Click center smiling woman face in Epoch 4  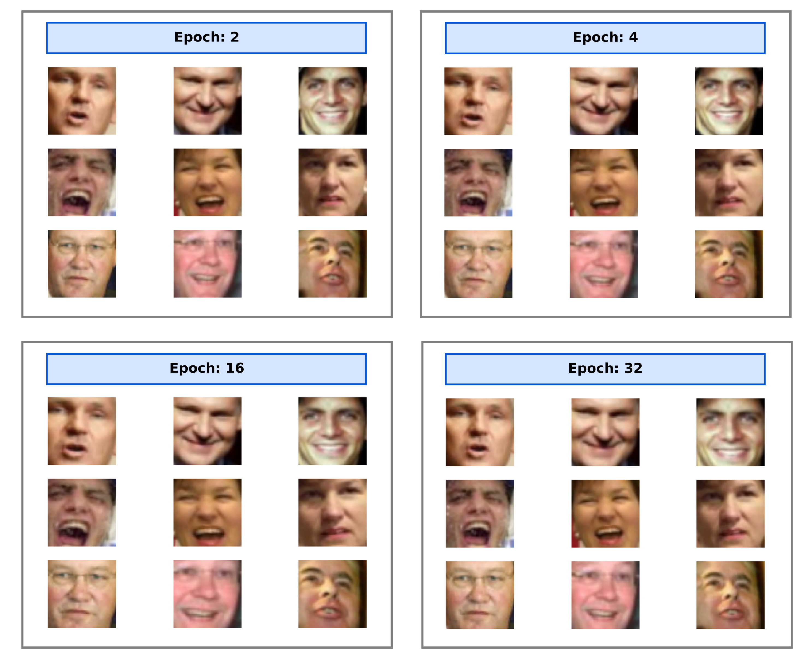[x=603, y=182]
